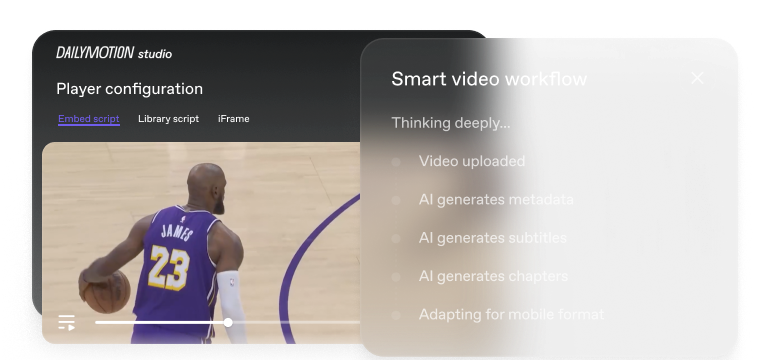The image size is (780, 360).
Task: Select the AI generates subtitles step bullet
Action: [x=396, y=238]
